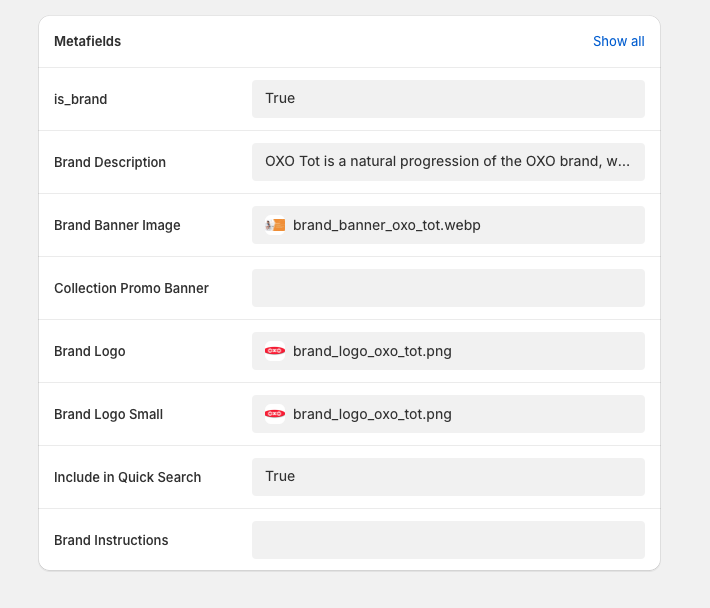Click the brand banner image thumbnail icon
This screenshot has width=710, height=608.
point(275,225)
